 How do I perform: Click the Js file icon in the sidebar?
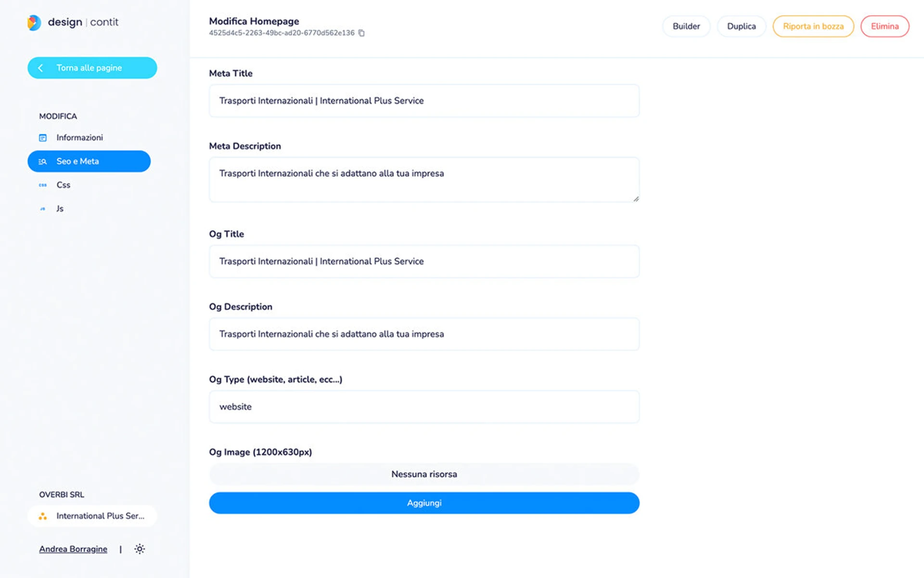43,209
